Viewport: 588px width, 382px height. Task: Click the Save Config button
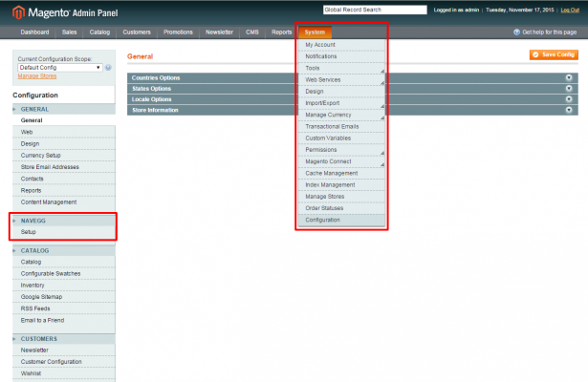tap(554, 54)
